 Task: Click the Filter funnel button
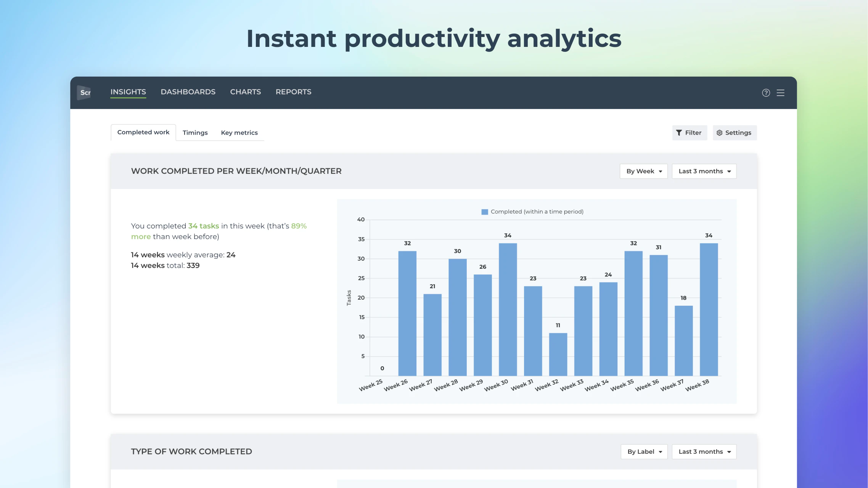[x=689, y=133]
